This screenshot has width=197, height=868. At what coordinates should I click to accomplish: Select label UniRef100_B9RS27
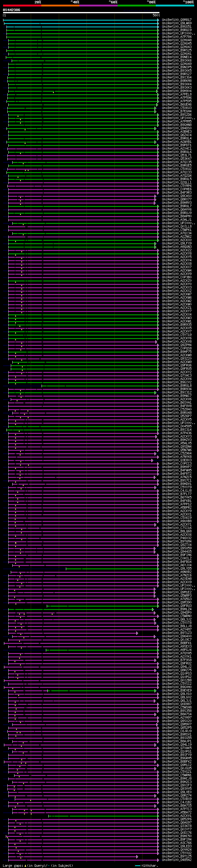click(176, 74)
